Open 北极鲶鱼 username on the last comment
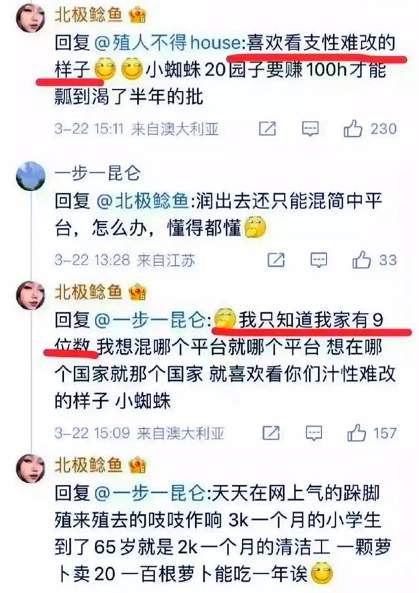 89,465
